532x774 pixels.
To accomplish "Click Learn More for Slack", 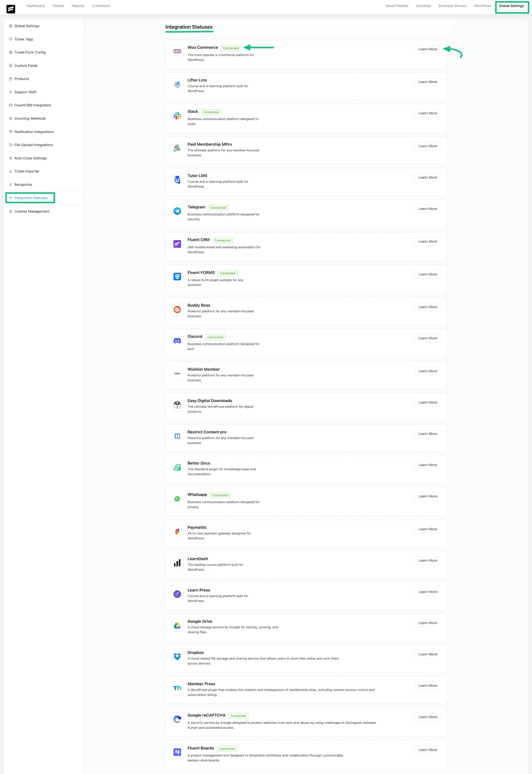I will tap(428, 113).
